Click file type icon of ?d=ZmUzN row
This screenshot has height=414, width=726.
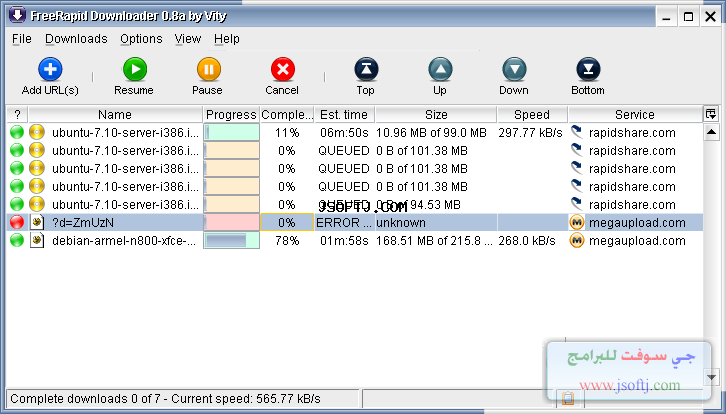(x=37, y=222)
